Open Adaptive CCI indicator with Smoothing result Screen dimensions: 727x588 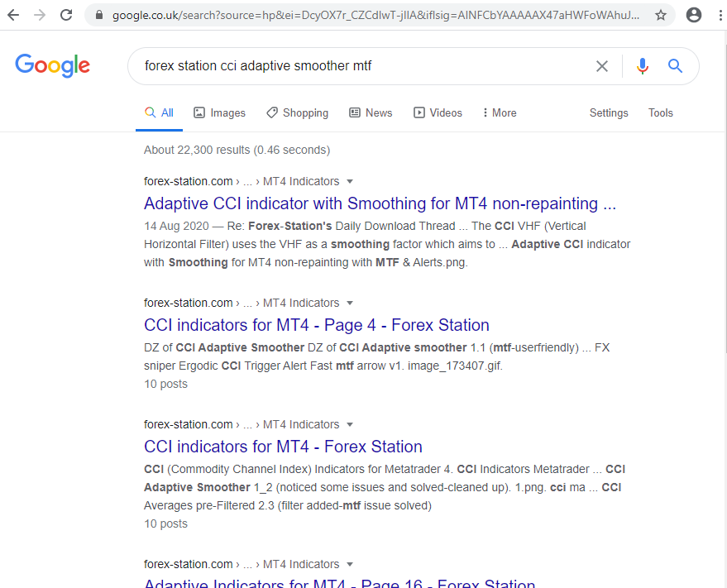point(380,203)
